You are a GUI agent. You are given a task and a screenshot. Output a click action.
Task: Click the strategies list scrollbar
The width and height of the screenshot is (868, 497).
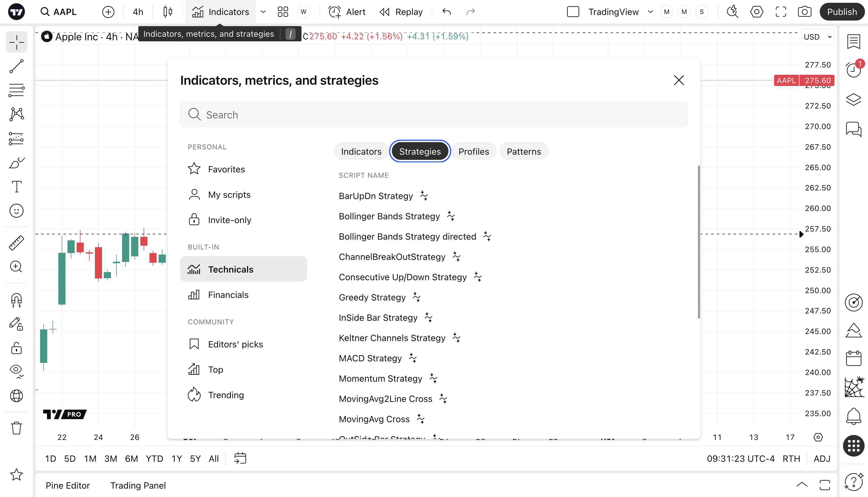[698, 242]
